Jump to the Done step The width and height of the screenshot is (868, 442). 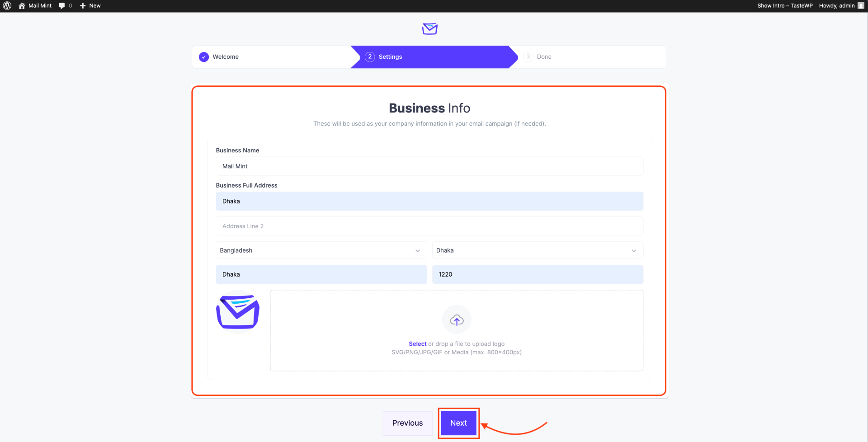click(x=543, y=57)
